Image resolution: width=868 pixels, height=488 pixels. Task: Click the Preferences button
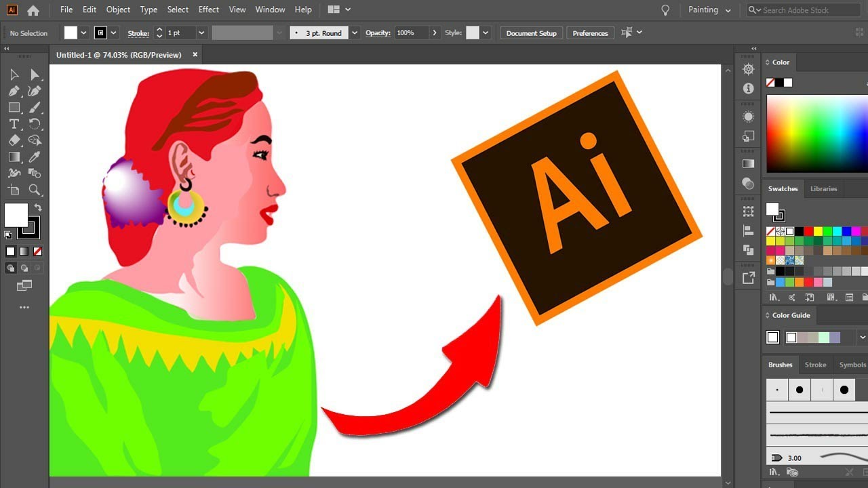pos(590,33)
